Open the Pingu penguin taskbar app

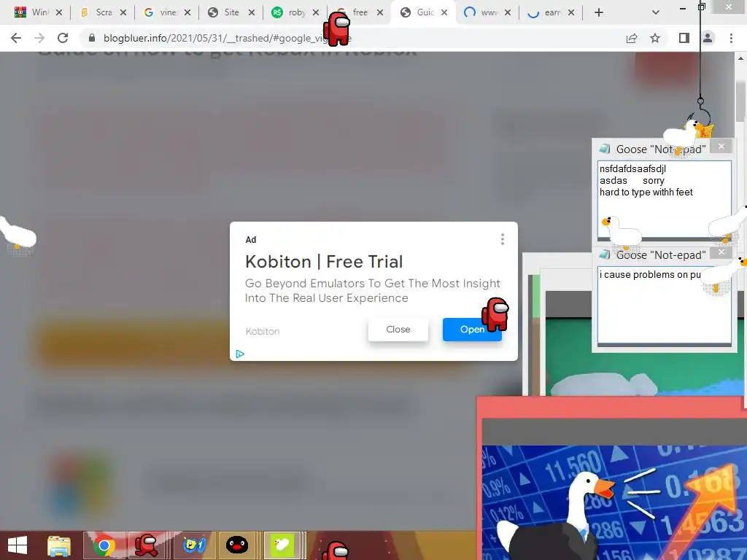click(x=237, y=545)
